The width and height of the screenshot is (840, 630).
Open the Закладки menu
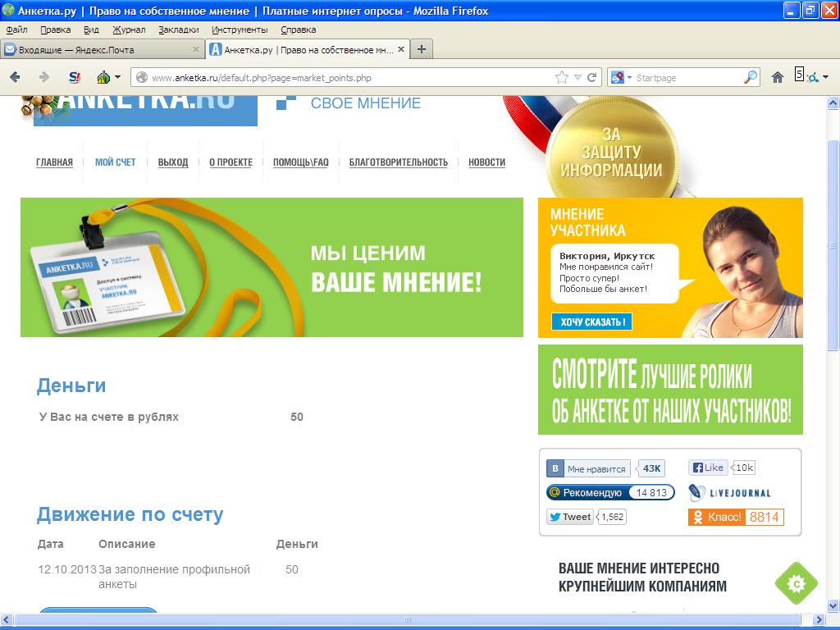[x=178, y=30]
